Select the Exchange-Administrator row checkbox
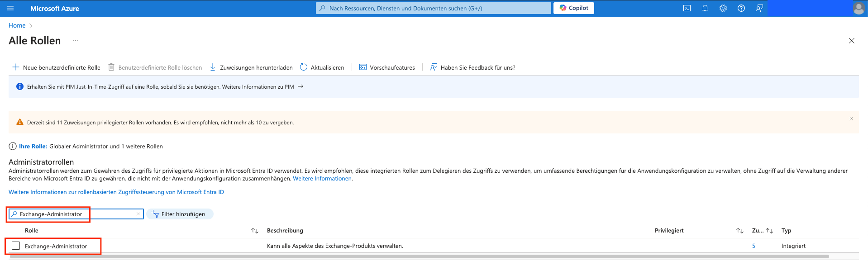Screen dimensions: 868x261 click(16, 246)
